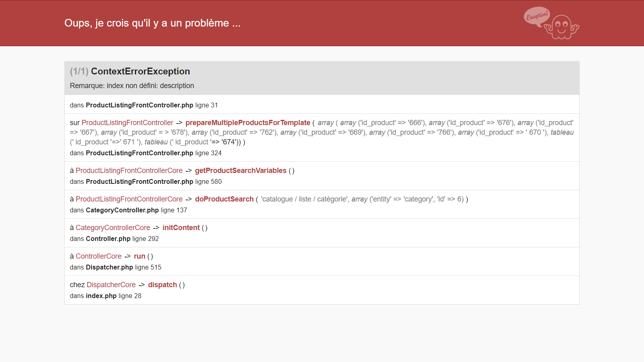The height and width of the screenshot is (362, 644).
Task: Click 'ProductListingFrontController.php ligne 580' text
Action: point(154,181)
